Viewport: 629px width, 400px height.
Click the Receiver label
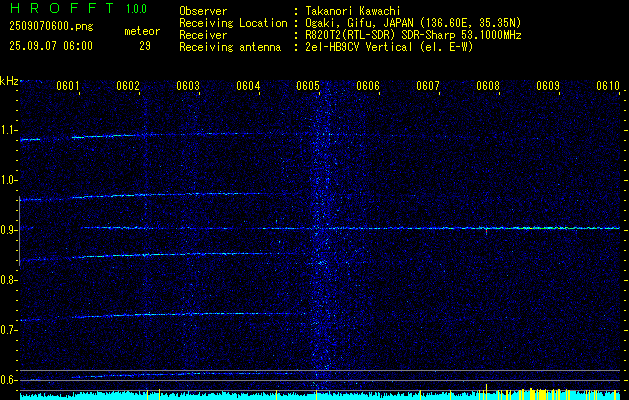click(203, 35)
